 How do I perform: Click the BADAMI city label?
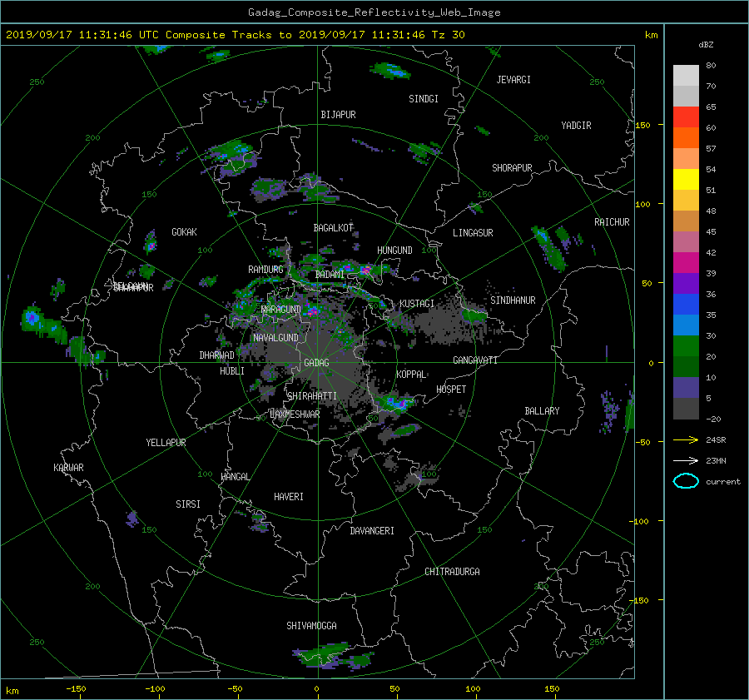click(330, 275)
